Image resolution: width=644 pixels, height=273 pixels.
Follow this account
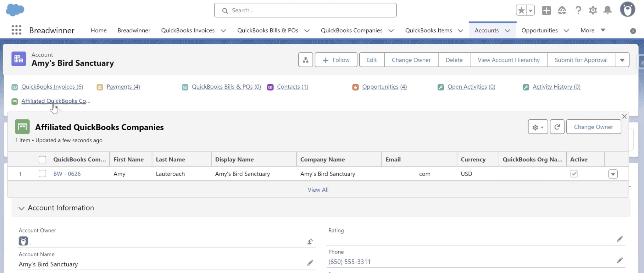[x=336, y=60]
